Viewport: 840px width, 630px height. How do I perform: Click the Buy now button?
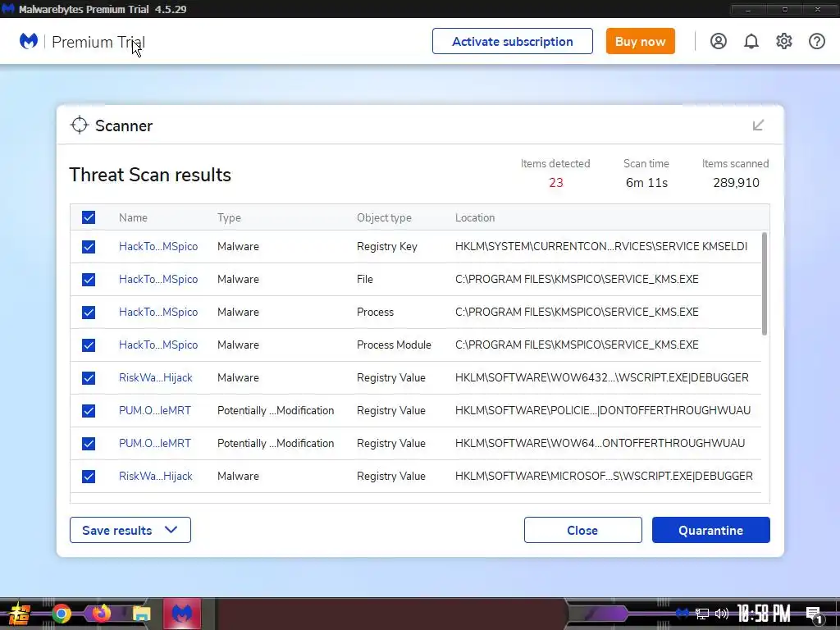tap(640, 41)
